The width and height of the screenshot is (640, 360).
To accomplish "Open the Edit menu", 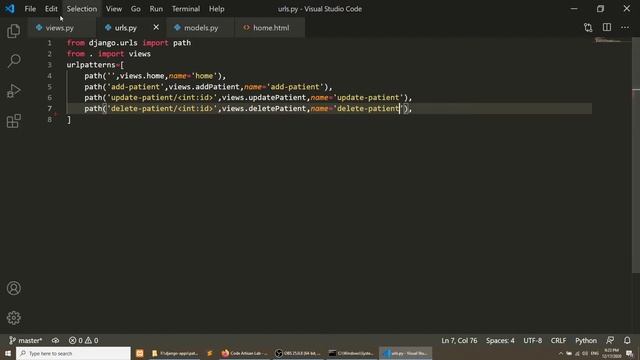I will click(x=51, y=9).
